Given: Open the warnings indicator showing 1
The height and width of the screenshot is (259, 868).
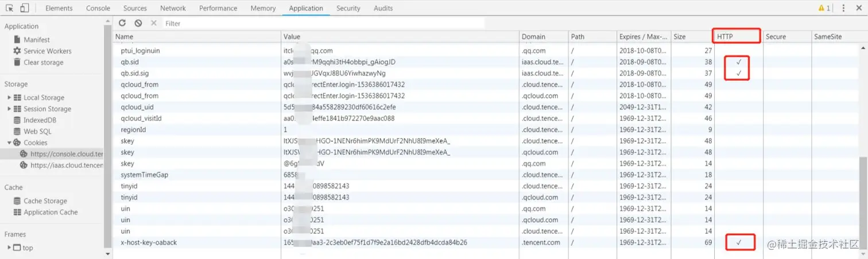Looking at the screenshot, I should click(x=824, y=8).
